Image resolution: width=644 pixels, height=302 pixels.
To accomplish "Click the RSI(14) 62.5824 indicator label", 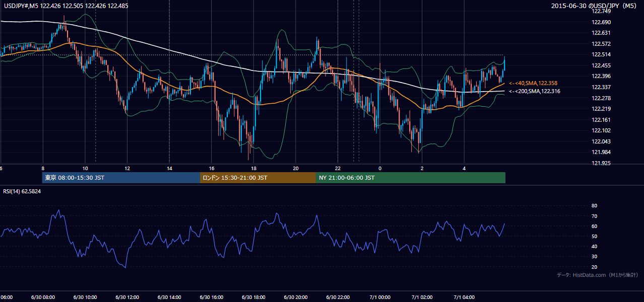I will [22, 191].
